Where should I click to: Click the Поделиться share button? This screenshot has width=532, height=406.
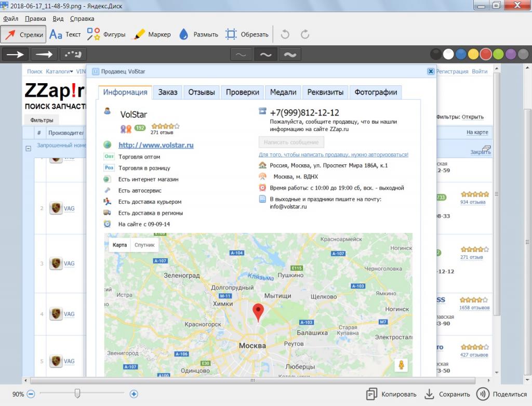pyautogui.click(x=502, y=394)
